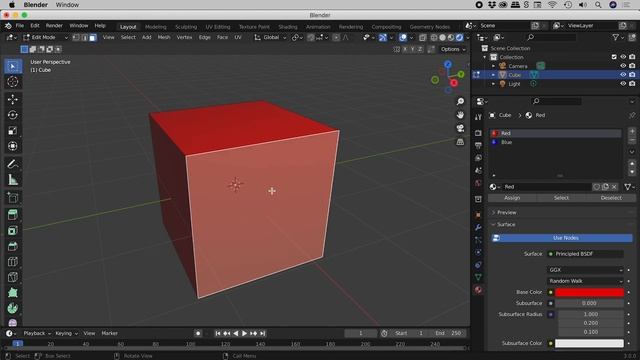
Task: Open the Playback dropdown in timeline
Action: [37, 333]
